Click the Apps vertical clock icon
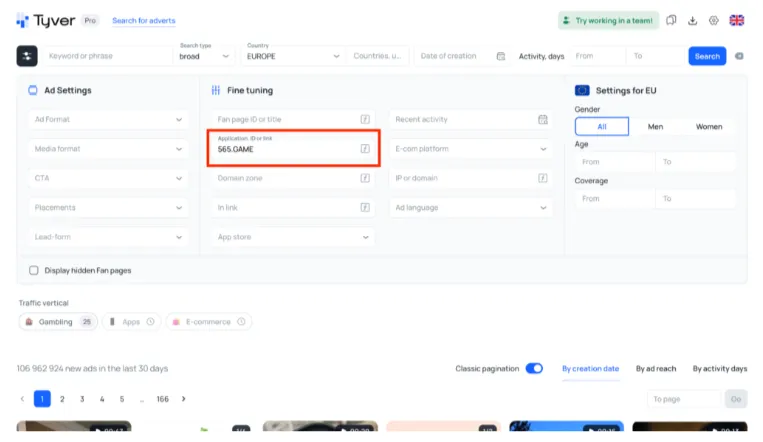 (150, 322)
